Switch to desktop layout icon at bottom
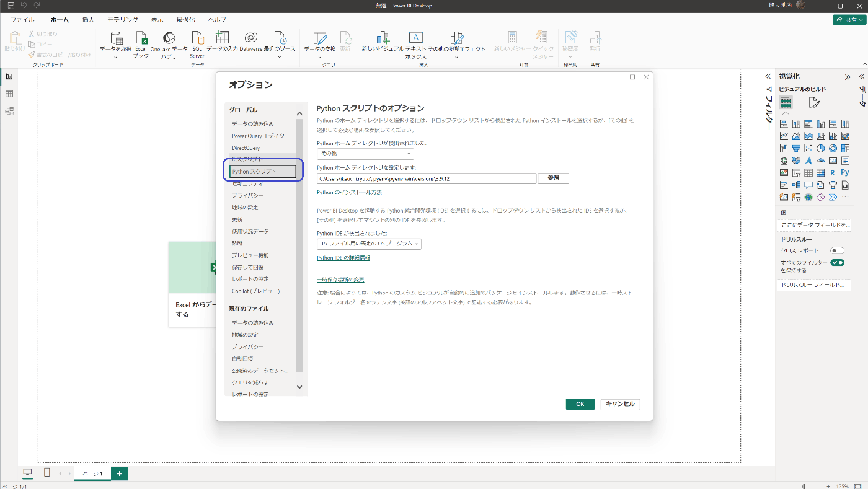This screenshot has height=489, width=868. coord(27,473)
